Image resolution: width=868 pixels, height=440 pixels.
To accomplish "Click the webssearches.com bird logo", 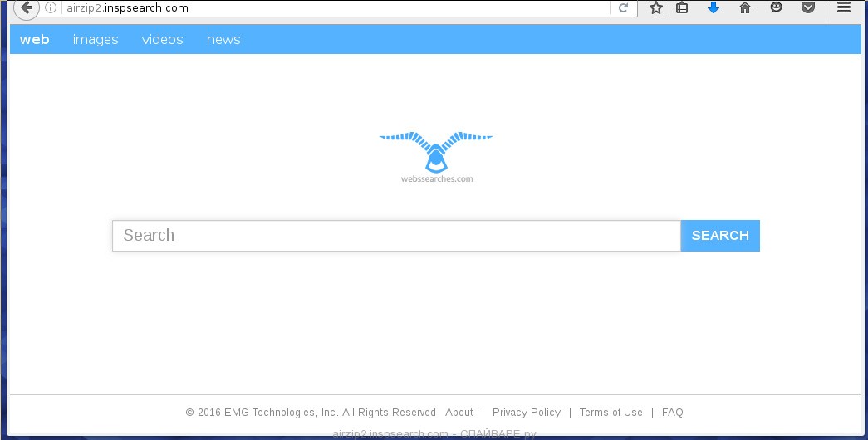I will click(436, 157).
